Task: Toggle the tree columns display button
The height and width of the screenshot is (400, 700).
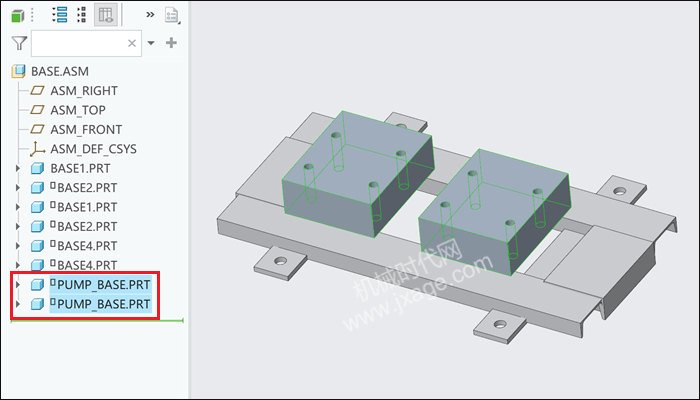Action: 106,15
